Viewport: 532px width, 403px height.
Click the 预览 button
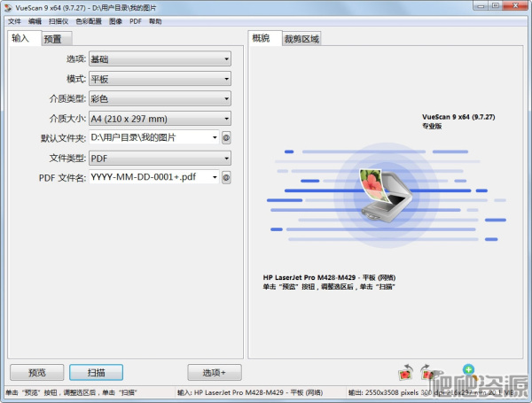(36, 373)
